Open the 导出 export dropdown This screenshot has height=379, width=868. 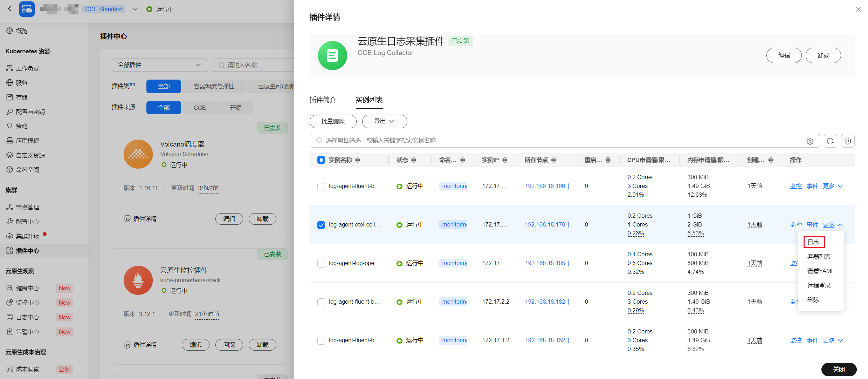[x=385, y=121]
